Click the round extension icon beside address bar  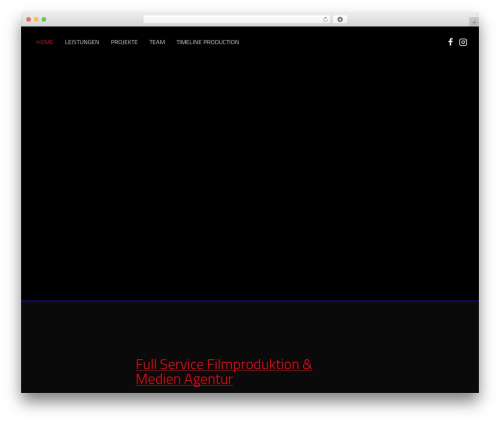(340, 19)
